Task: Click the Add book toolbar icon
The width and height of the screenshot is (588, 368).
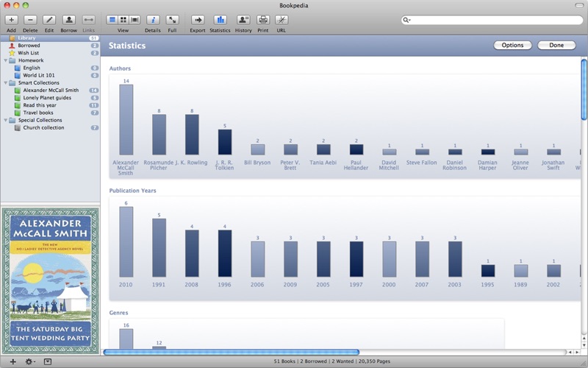Action: click(x=11, y=20)
